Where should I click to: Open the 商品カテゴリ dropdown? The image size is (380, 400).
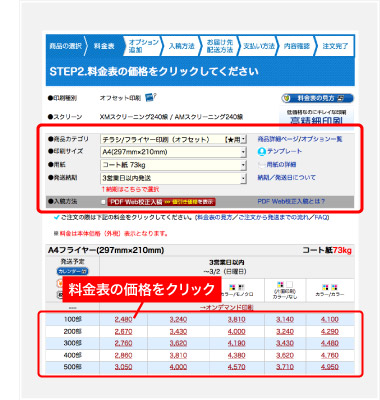click(173, 139)
